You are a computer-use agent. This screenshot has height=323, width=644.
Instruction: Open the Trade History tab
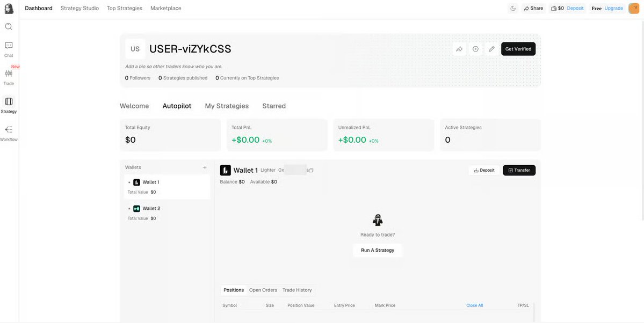[297, 290]
